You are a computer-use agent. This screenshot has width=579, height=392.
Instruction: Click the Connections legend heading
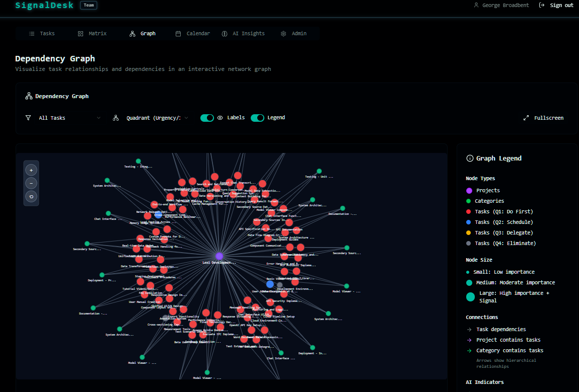point(482,317)
